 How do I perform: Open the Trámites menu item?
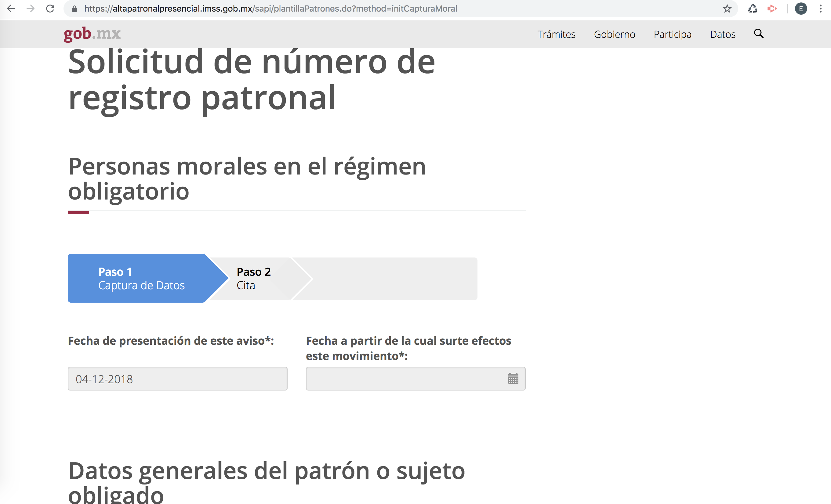point(556,34)
